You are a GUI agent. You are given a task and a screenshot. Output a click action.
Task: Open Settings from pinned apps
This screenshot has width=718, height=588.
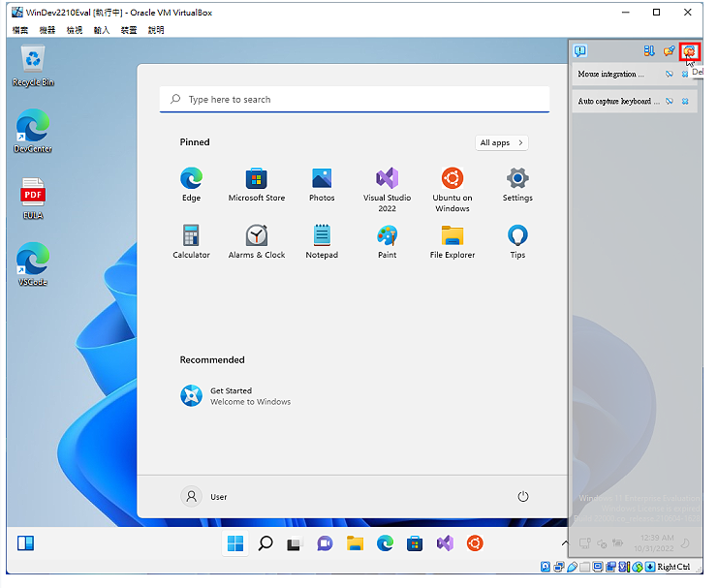click(x=517, y=184)
